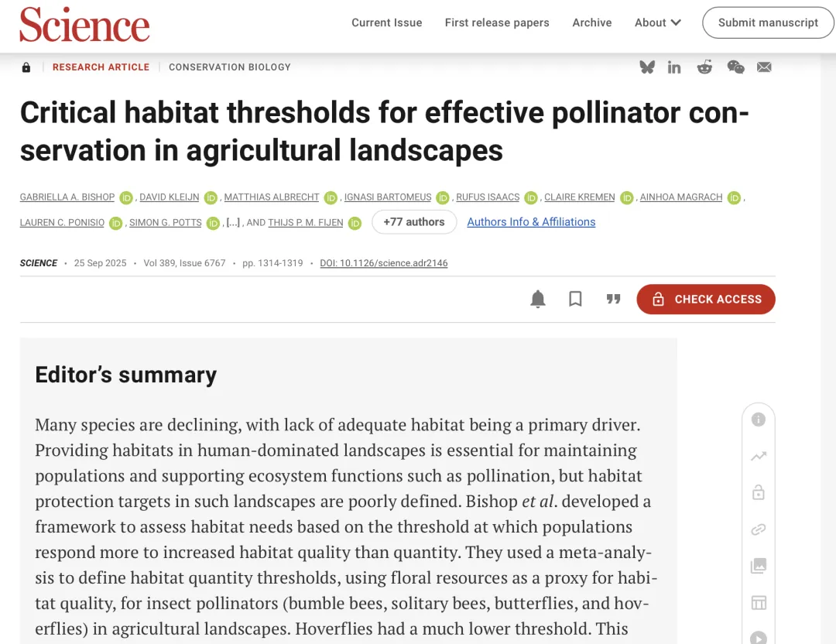Share article on Reddit icon
This screenshot has height=644, width=836.
pyautogui.click(x=704, y=67)
